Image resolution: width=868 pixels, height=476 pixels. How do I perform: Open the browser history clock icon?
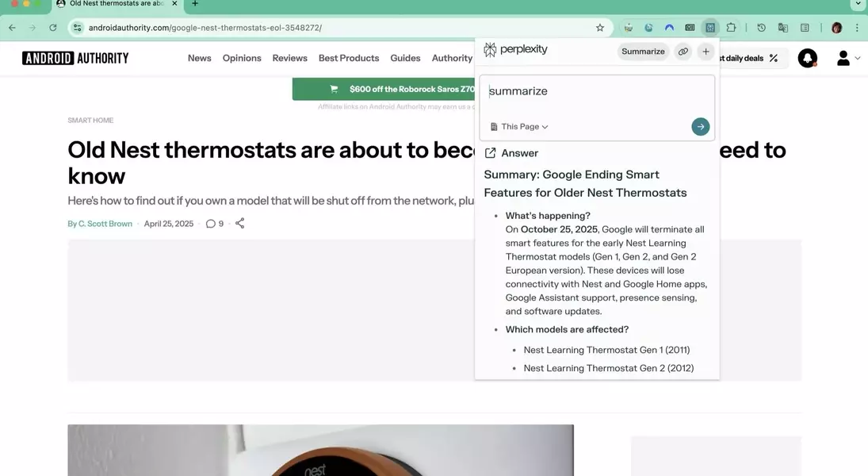click(x=762, y=27)
